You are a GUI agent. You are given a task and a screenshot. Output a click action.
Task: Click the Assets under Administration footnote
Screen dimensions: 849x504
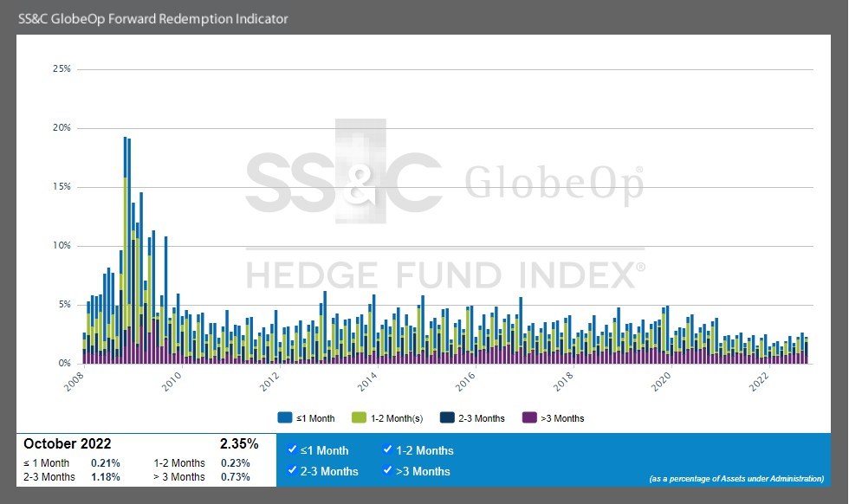point(736,479)
